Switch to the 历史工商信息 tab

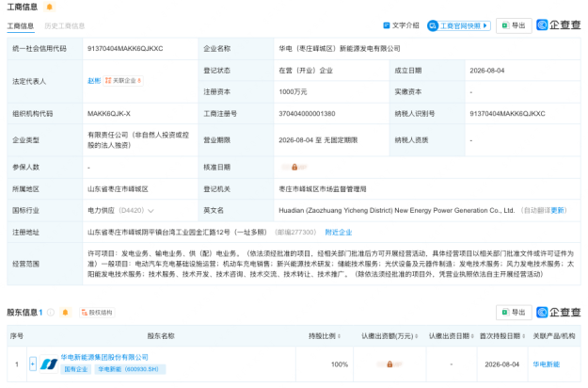pos(65,25)
